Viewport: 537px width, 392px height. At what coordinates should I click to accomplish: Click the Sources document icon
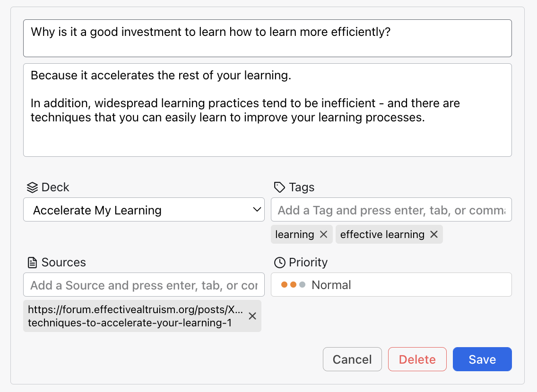pyautogui.click(x=32, y=263)
